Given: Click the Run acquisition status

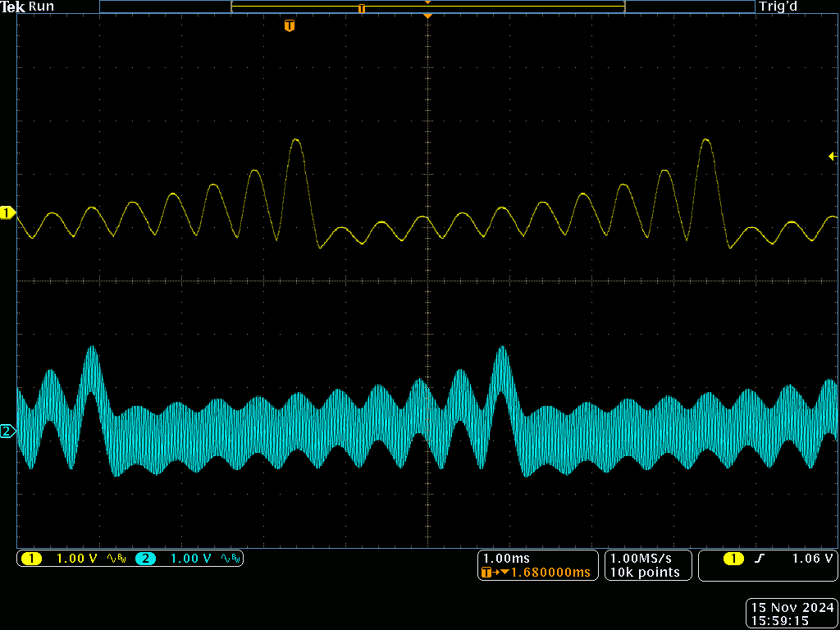Looking at the screenshot, I should point(41,7).
